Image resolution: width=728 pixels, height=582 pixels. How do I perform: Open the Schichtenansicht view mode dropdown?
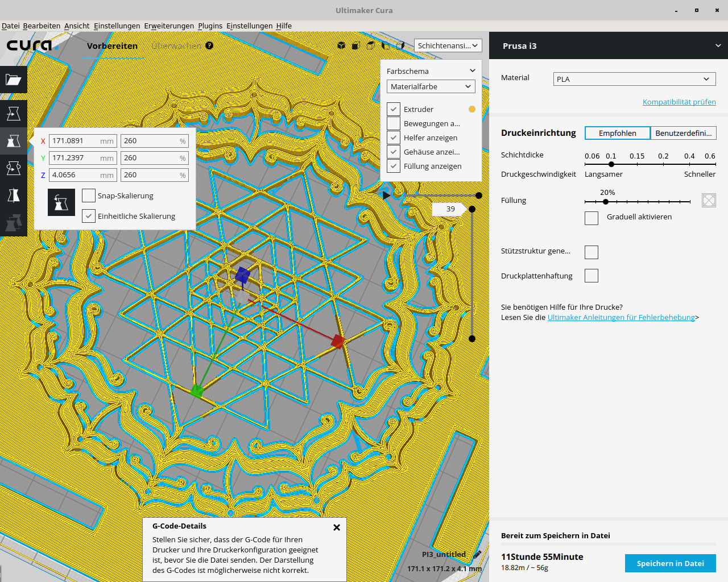point(448,45)
